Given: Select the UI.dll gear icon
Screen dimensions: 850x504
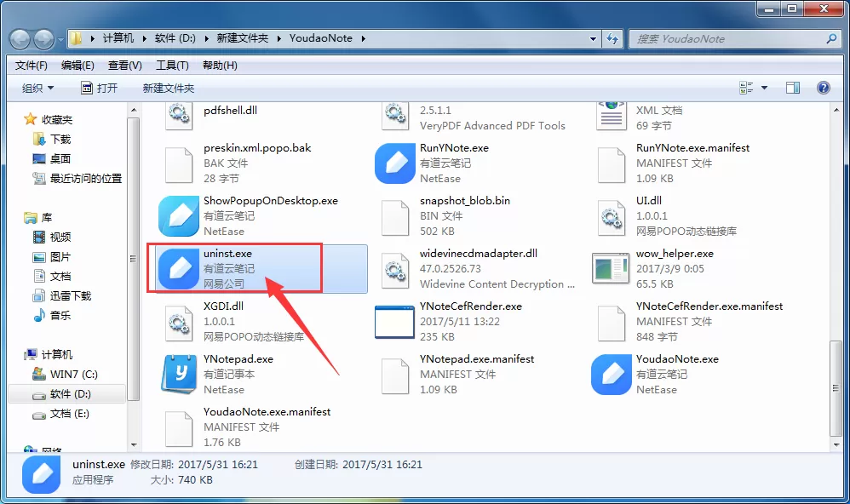Looking at the screenshot, I should coord(612,218).
